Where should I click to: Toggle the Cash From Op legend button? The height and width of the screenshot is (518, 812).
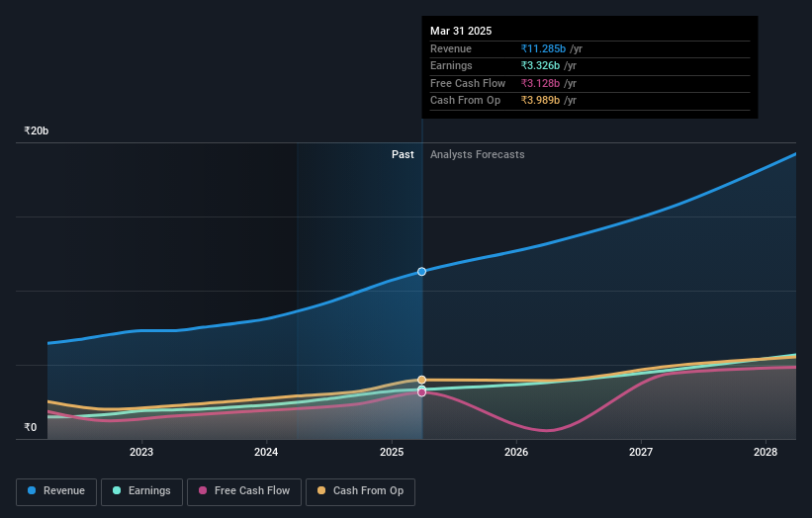pyautogui.click(x=360, y=491)
